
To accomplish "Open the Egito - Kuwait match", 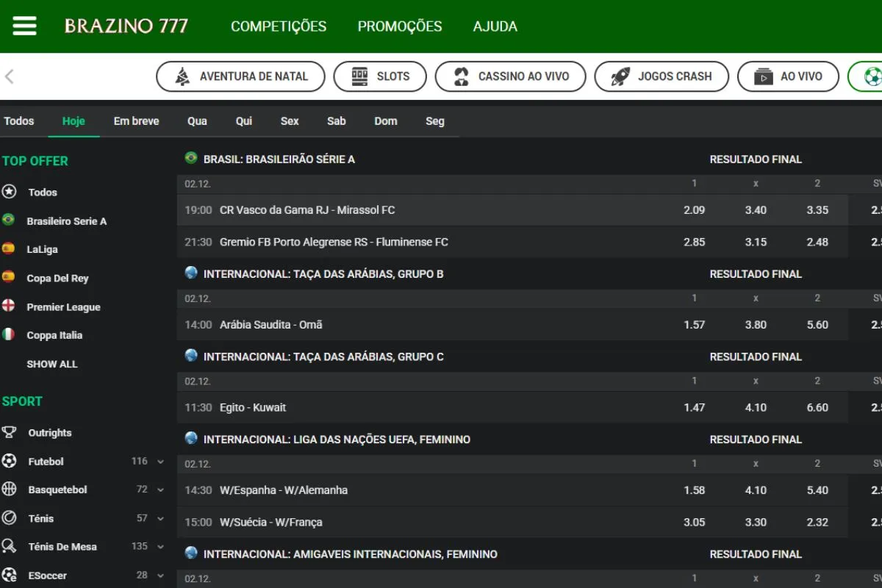I will point(253,408).
